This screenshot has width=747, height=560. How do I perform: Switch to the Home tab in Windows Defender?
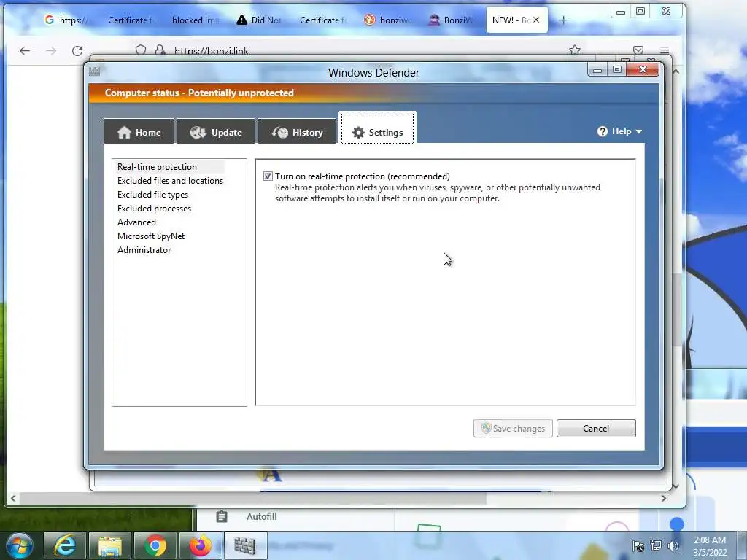pos(139,132)
